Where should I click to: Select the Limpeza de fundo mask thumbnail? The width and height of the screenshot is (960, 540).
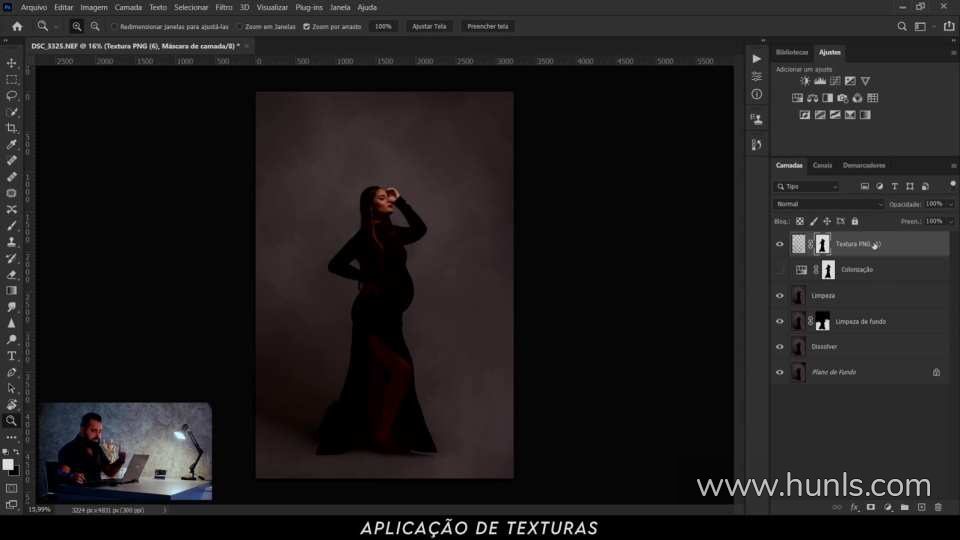[x=822, y=321]
